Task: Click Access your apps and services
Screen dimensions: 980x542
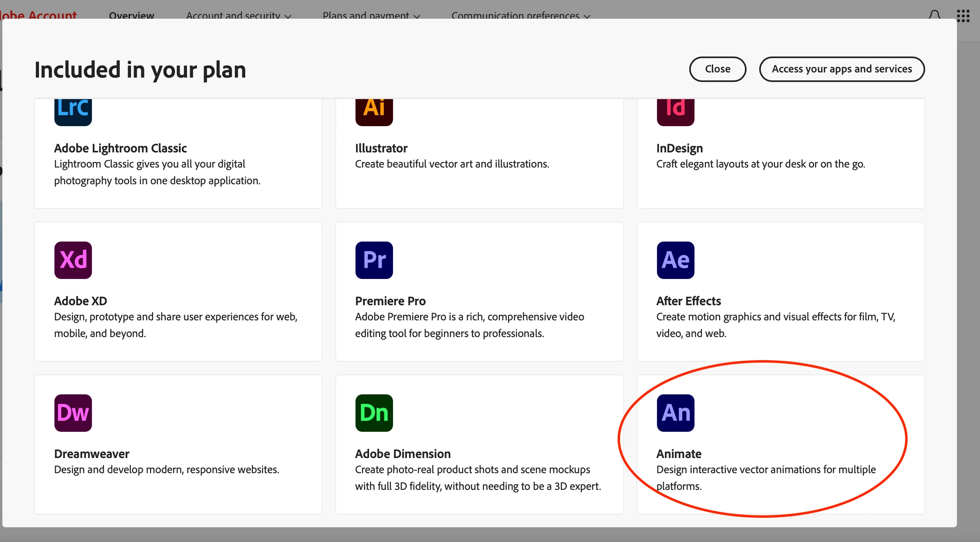Action: coord(842,69)
